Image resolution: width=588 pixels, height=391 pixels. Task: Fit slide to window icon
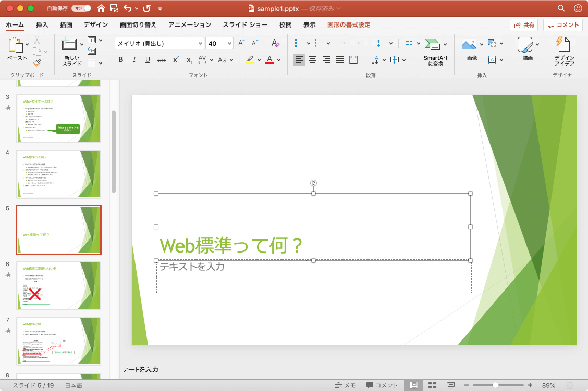click(x=570, y=385)
